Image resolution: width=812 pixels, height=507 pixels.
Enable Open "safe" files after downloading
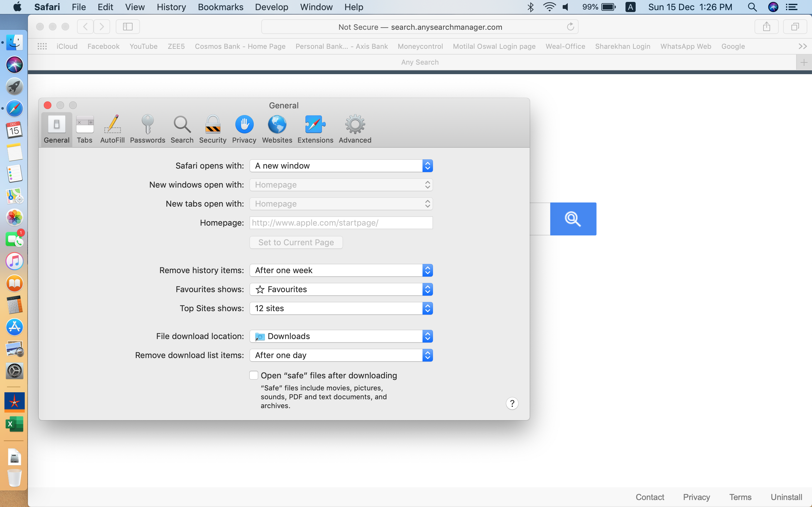pyautogui.click(x=254, y=375)
